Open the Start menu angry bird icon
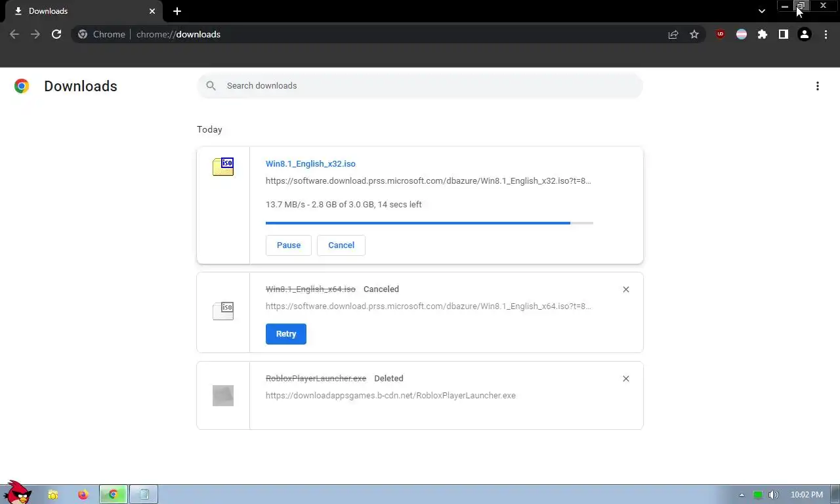Image resolution: width=840 pixels, height=504 pixels. [17, 492]
